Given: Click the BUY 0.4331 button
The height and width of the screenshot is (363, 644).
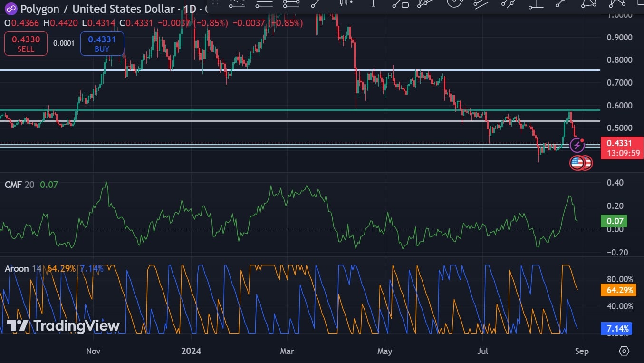Looking at the screenshot, I should [102, 44].
